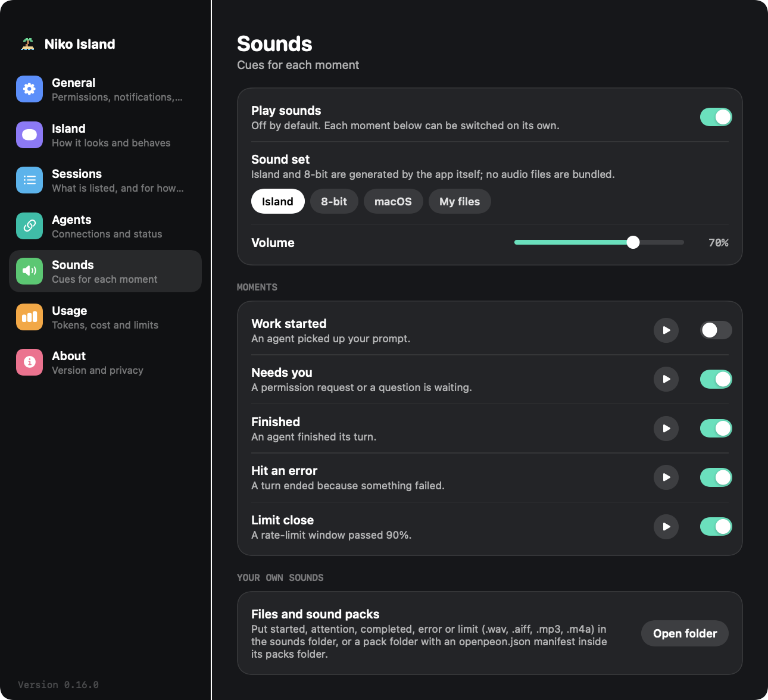Click the unfilled end of Volume track
Image resolution: width=768 pixels, height=700 pixels.
coord(661,242)
